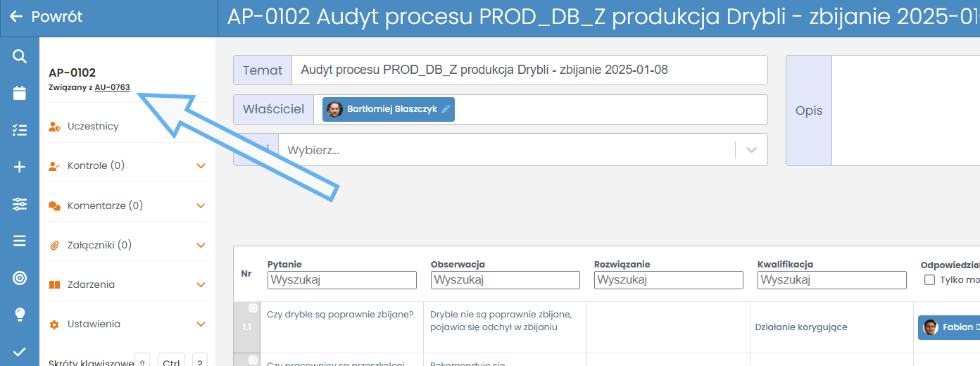Click the search magnifier icon in sidebar
Viewport: 980px width, 366px height.
pos(20,56)
